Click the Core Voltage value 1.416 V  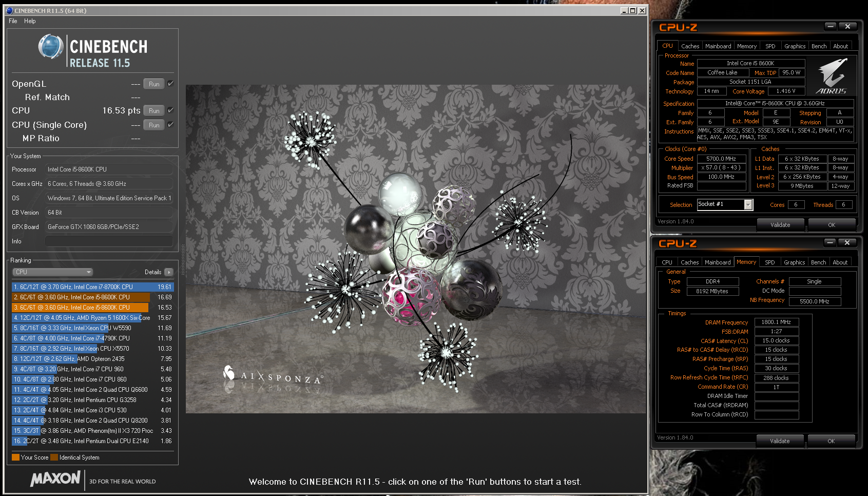786,91
